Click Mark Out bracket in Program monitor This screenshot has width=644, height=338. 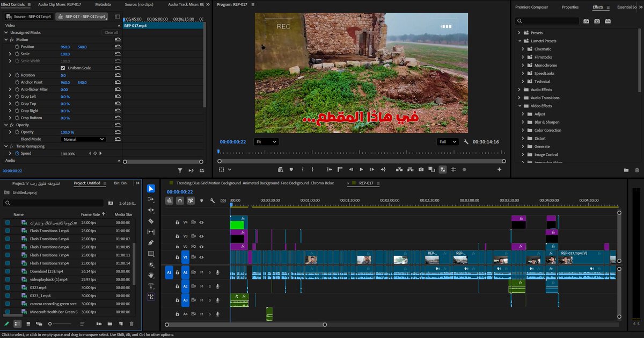[x=312, y=169]
